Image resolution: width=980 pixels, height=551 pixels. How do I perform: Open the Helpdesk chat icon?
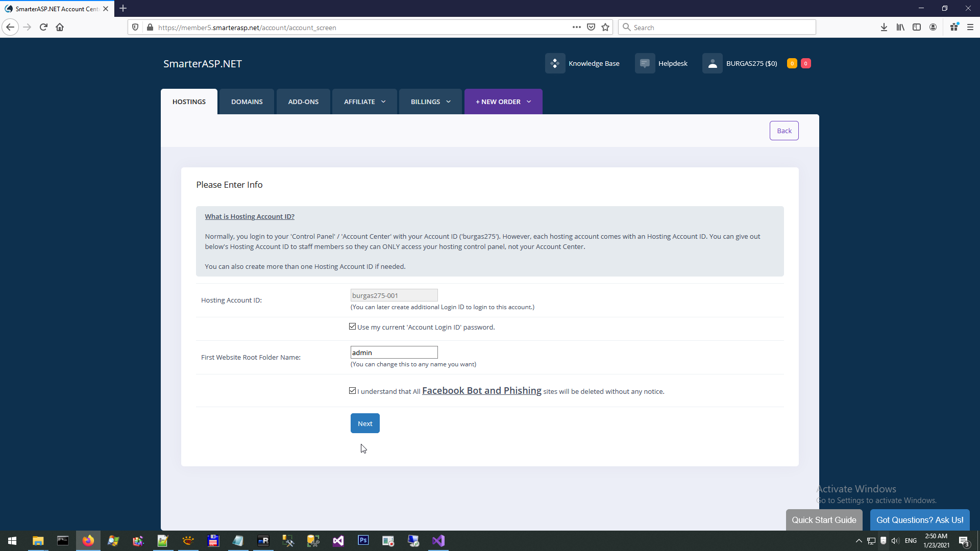click(x=645, y=63)
